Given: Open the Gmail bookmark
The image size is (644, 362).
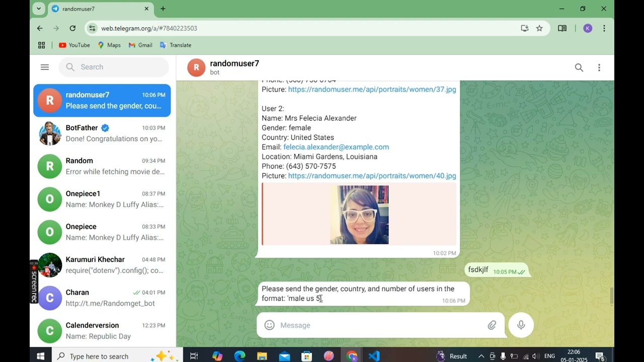Looking at the screenshot, I should [140, 45].
